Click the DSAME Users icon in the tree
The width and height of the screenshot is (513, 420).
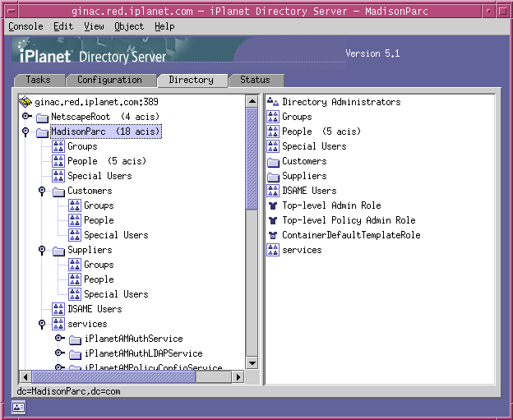pyautogui.click(x=58, y=309)
